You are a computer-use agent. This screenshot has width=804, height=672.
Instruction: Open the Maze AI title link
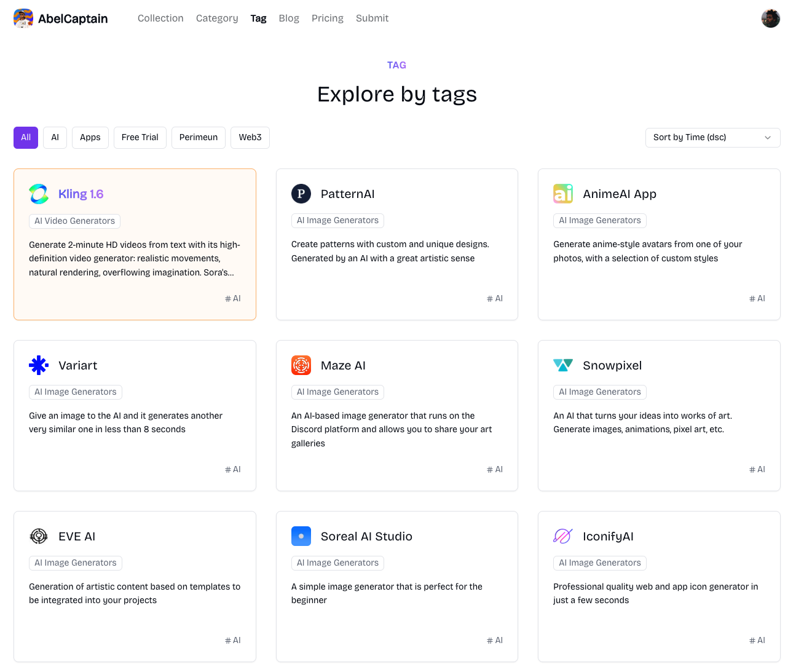click(343, 365)
